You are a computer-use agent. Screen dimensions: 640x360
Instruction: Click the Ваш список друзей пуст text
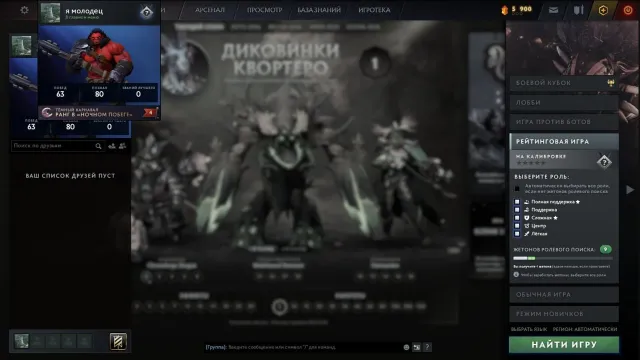pyautogui.click(x=70, y=176)
